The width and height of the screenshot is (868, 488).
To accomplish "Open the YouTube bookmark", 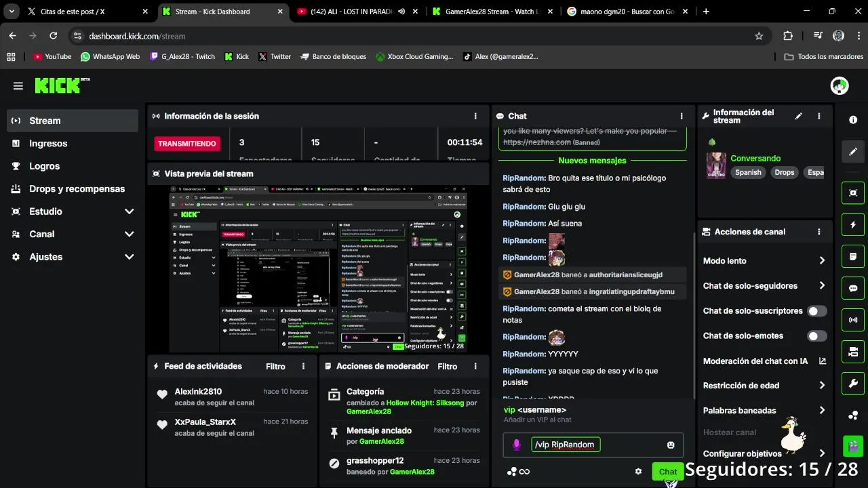I will click(52, 57).
